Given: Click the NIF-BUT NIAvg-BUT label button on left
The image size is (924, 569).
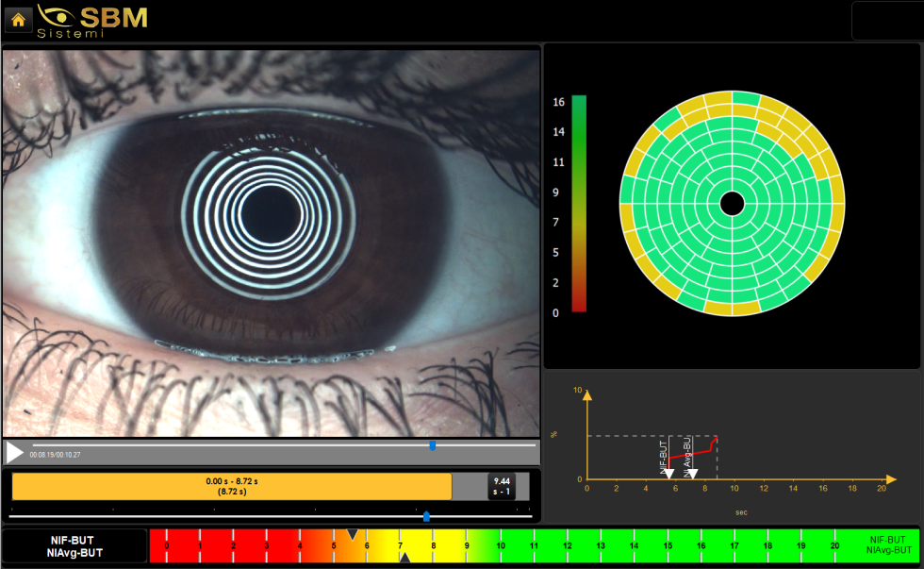Looking at the screenshot, I should click(76, 546).
